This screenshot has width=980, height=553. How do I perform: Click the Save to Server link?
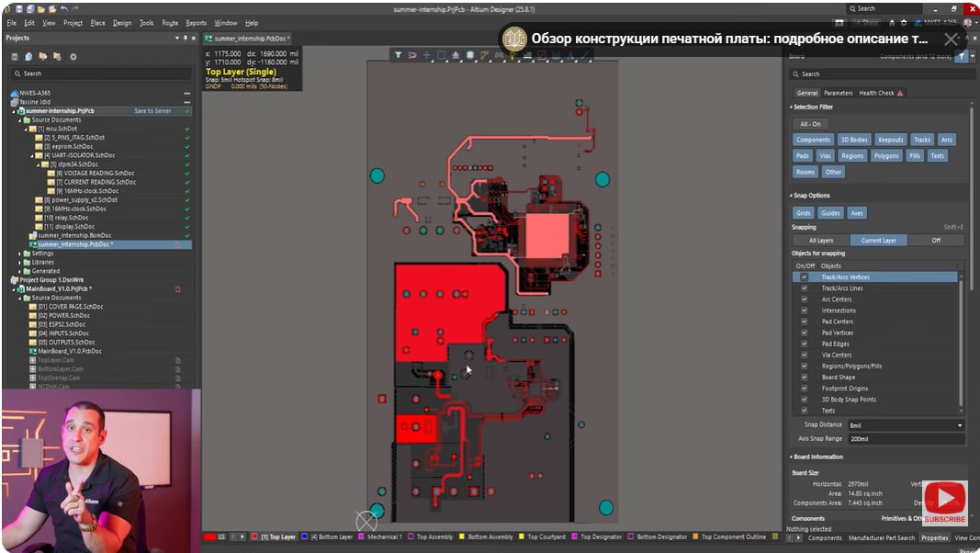tap(152, 111)
